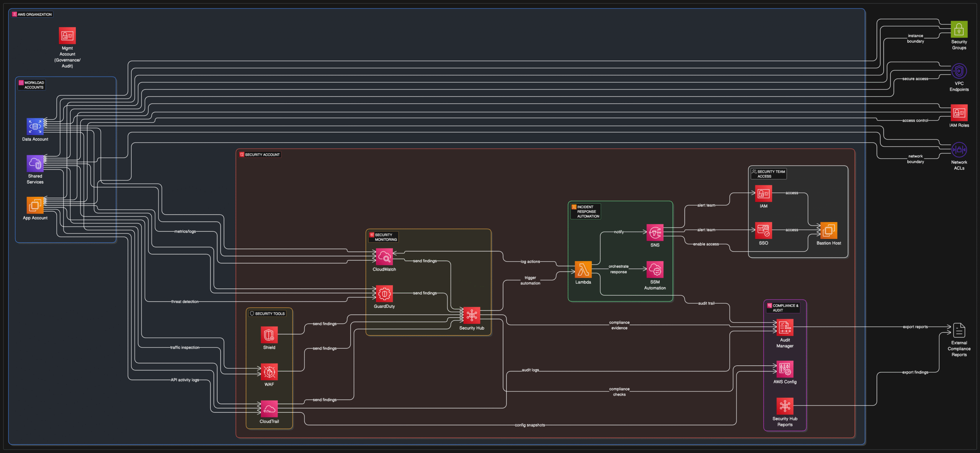
Task: Click the Security Hub icon
Action: pyautogui.click(x=472, y=316)
